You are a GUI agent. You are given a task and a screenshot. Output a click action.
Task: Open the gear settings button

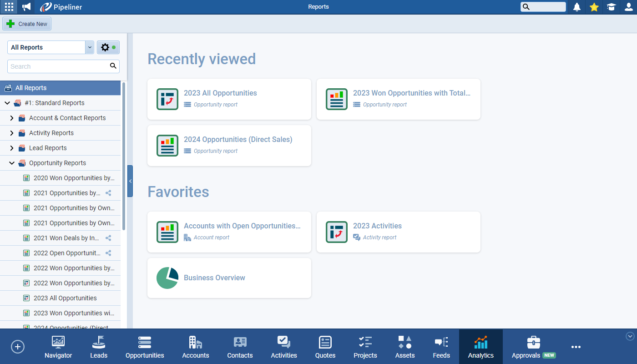click(108, 47)
